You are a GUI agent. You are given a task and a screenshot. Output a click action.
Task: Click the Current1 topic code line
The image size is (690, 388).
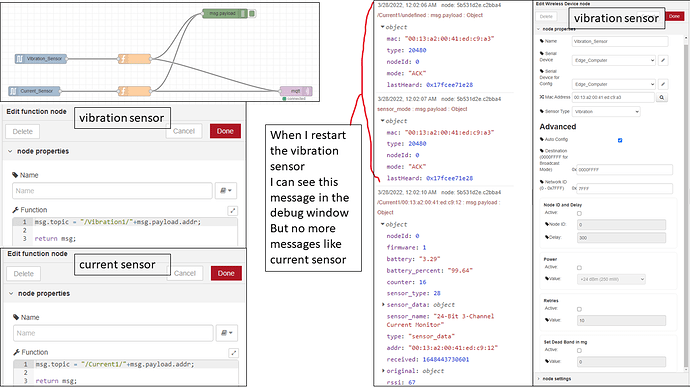click(x=115, y=364)
